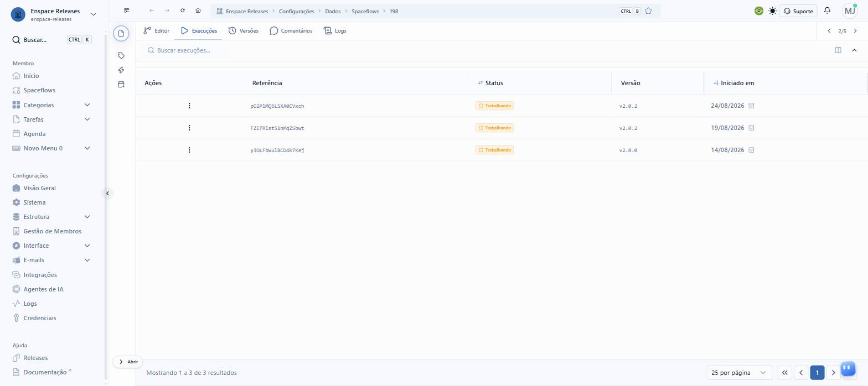The width and height of the screenshot is (868, 386).
Task: Open actions menu for execution y3OLFbWulBCD4k7Kej
Action: (x=189, y=150)
